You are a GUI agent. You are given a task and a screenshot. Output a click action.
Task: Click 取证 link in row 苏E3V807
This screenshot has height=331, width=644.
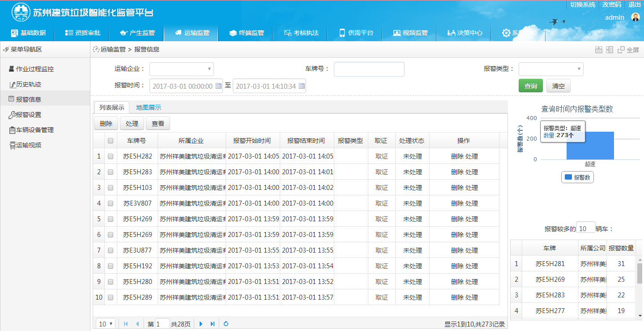(382, 203)
